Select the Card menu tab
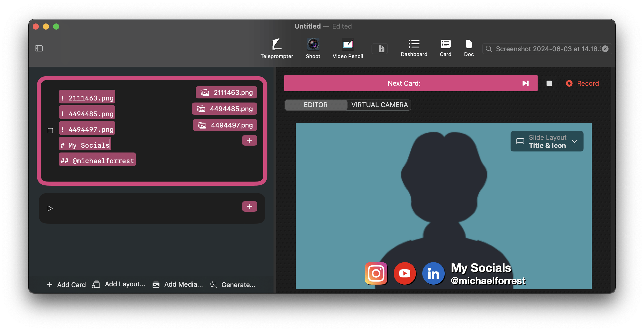This screenshot has height=331, width=644. coord(445,47)
